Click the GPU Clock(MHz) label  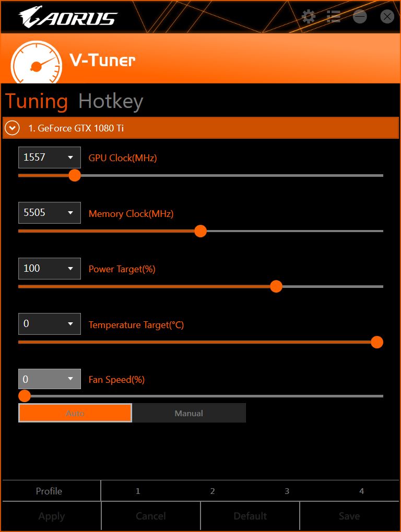(123, 158)
